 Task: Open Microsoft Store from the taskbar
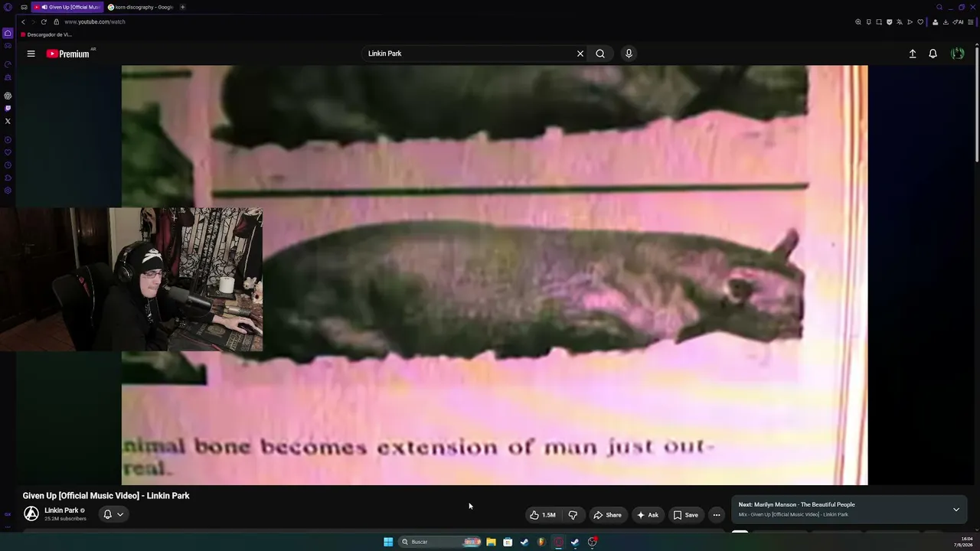(508, 542)
